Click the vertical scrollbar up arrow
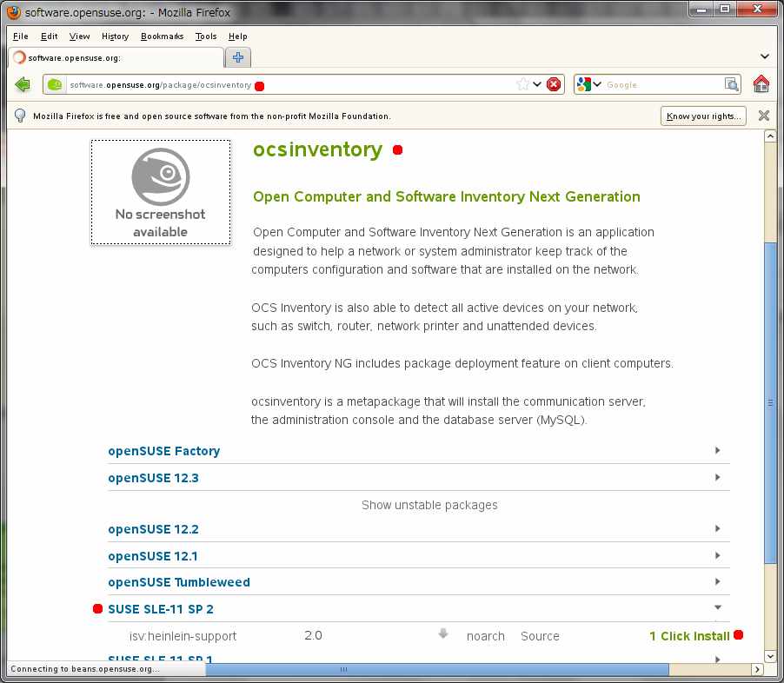 pos(770,136)
